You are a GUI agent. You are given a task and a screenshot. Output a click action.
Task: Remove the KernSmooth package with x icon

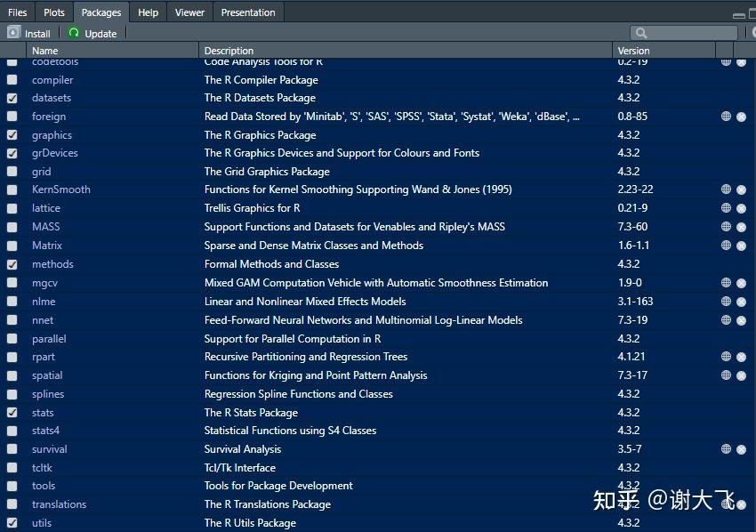tap(742, 190)
